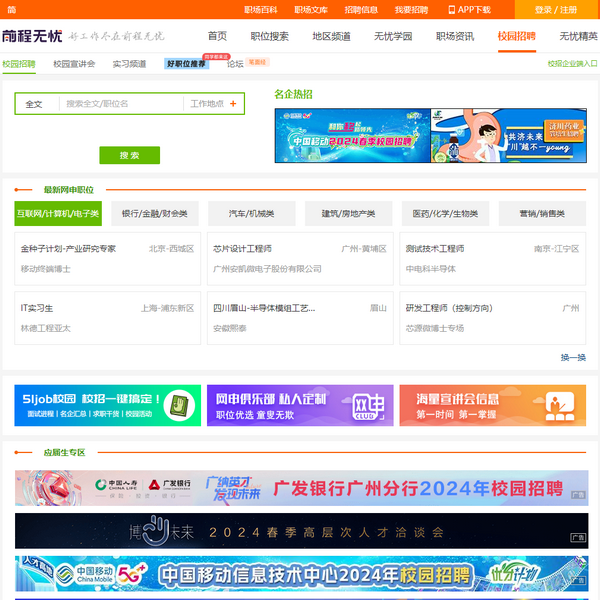Open the 芯片设计工程师 job posting
600x600 pixels.
click(242, 249)
